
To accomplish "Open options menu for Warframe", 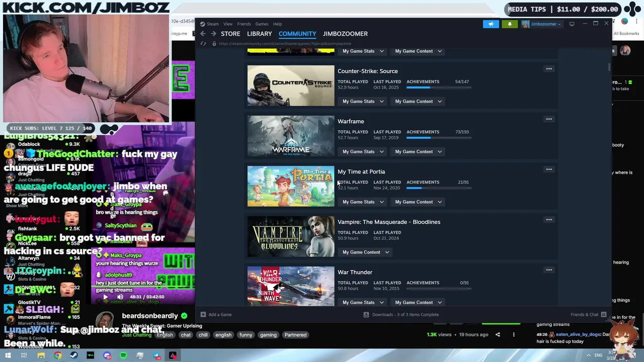I will [549, 119].
